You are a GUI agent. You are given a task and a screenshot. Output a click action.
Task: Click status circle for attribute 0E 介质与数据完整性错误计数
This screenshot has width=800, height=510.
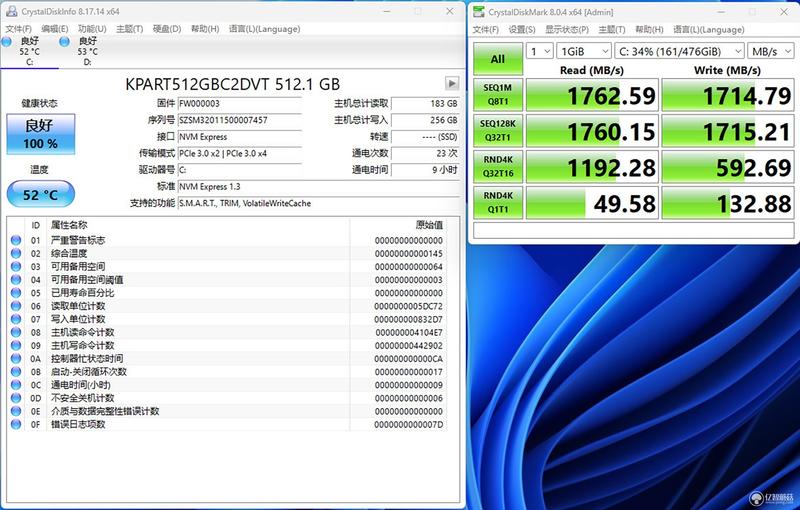coord(16,411)
